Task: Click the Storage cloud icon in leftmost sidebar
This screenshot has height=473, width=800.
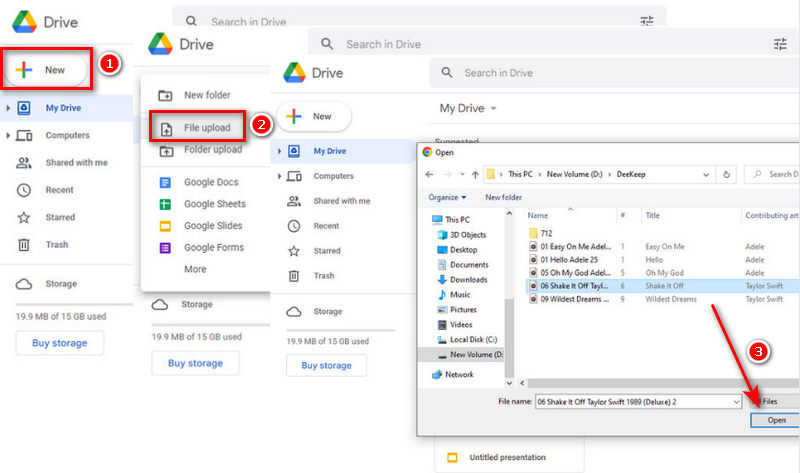Action: 24,284
